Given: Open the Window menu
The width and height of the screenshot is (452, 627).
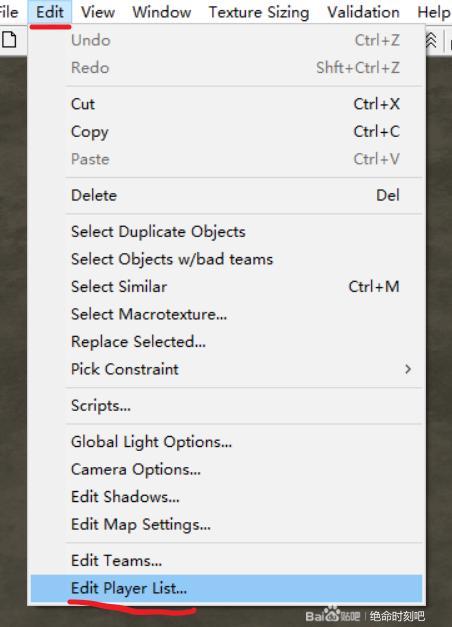Looking at the screenshot, I should tap(162, 12).
